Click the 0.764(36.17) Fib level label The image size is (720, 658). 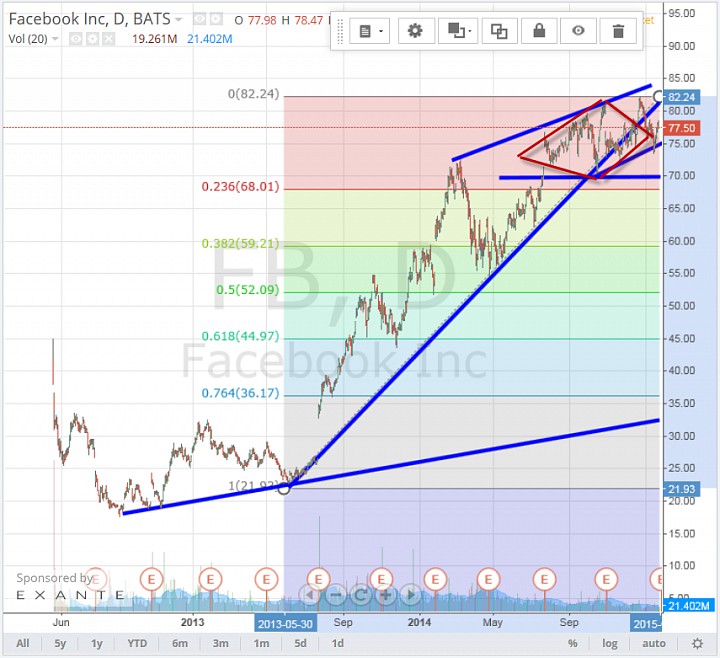240,393
